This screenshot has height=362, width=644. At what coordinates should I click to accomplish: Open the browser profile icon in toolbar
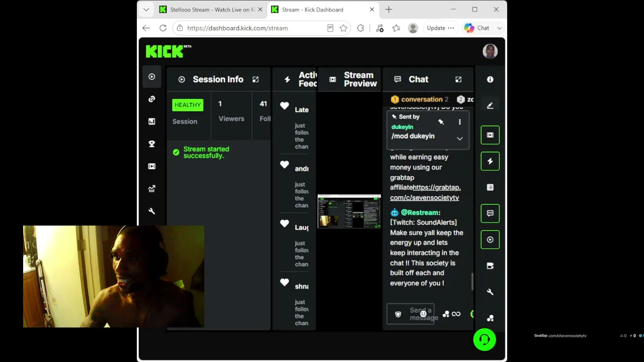click(413, 28)
